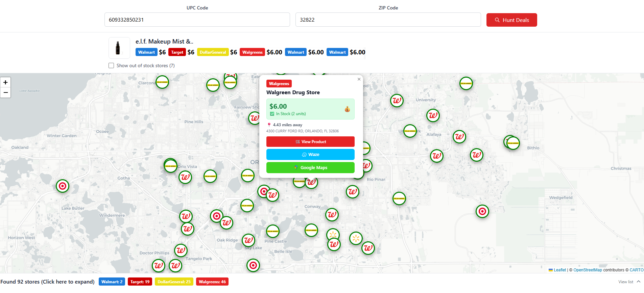Open the Dollar General marker above Pine Castle
Viewport: 644px width, 293px height.
(x=273, y=231)
